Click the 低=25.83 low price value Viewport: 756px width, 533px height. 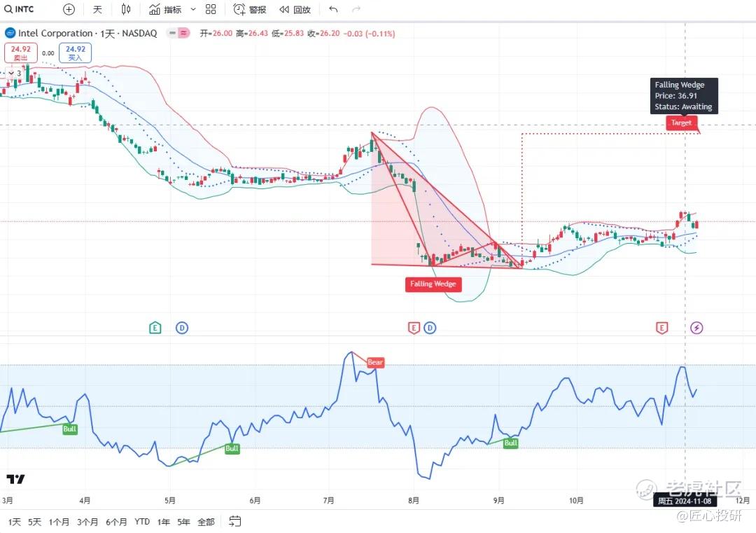pyautogui.click(x=288, y=34)
